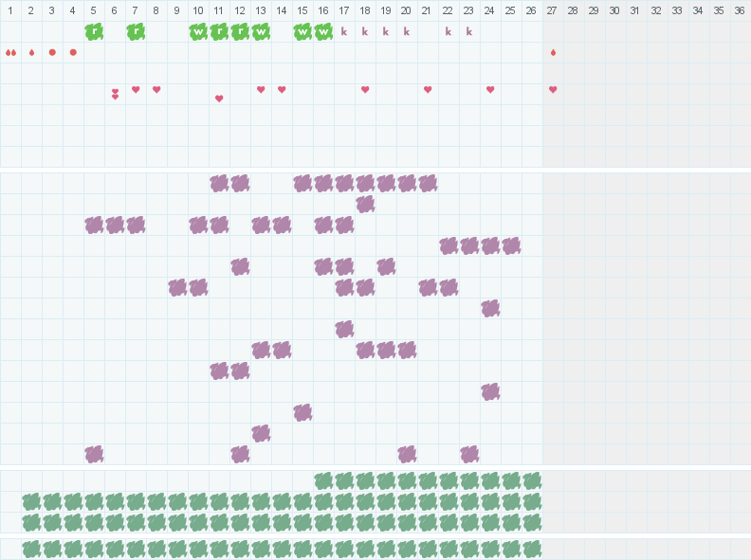
Task: Click the lower-placed heart on day 11
Action: point(219,99)
